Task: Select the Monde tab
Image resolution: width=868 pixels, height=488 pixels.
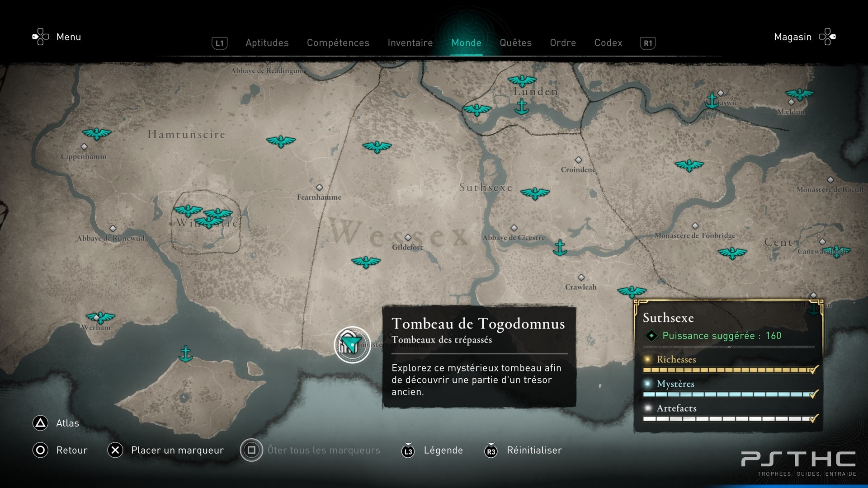Action: [x=466, y=43]
